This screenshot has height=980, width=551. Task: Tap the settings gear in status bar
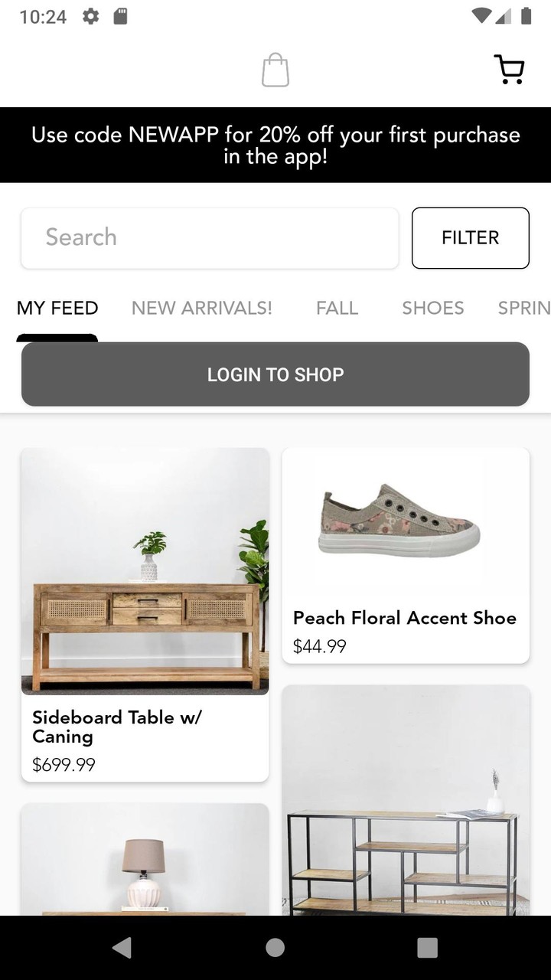pos(91,16)
